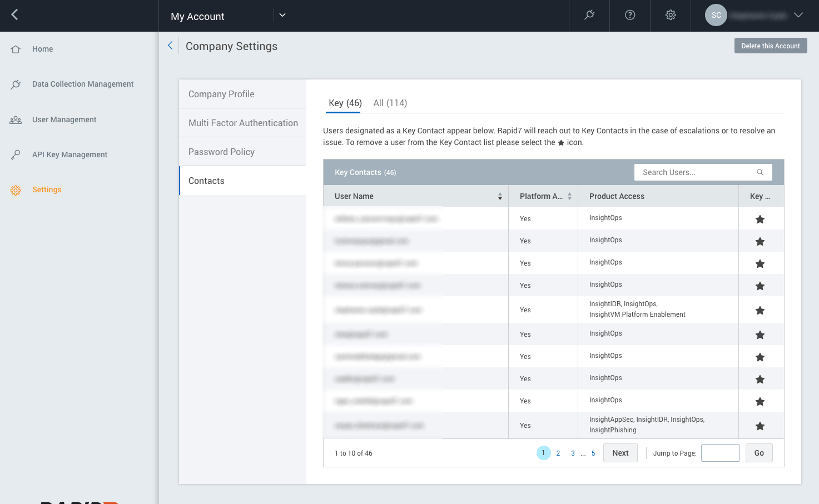
Task: Go to page 5 of contacts
Action: point(593,453)
